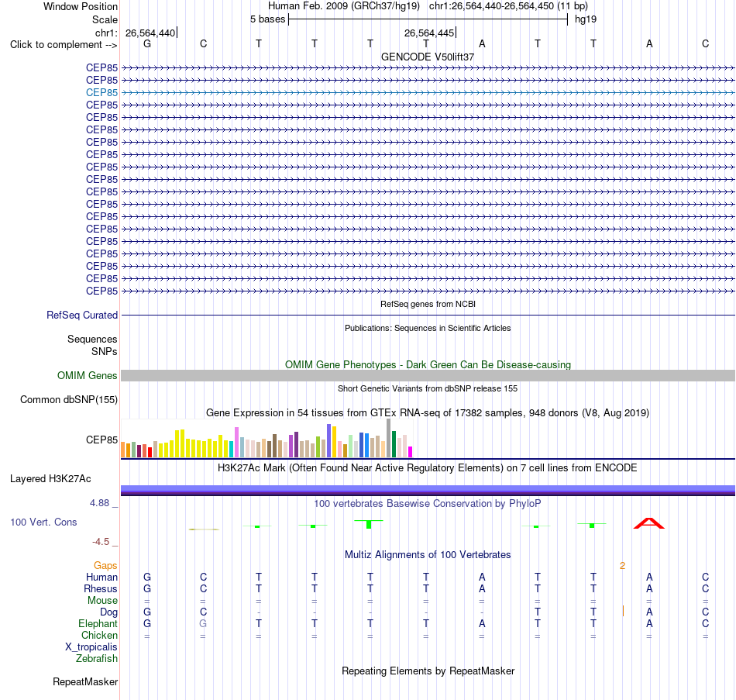Click the orange "Gaps" row label
Viewport: 736px width, 700px height.
[x=105, y=566]
